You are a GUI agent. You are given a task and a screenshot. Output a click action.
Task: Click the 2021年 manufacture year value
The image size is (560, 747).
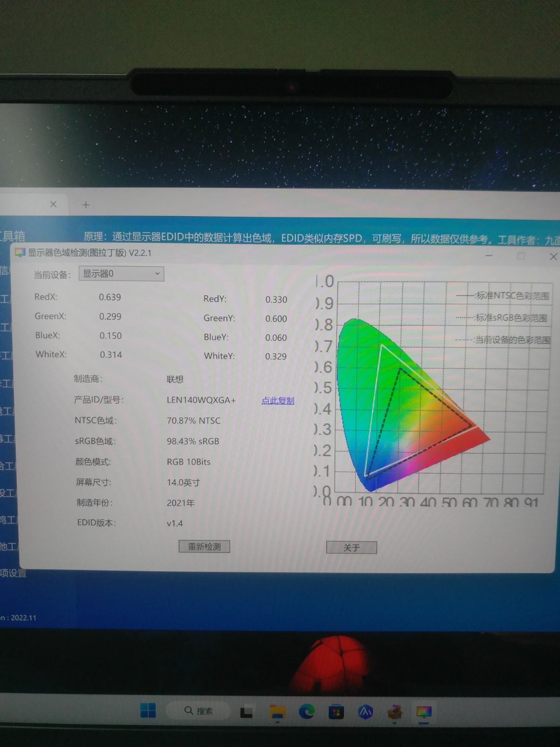click(x=181, y=503)
